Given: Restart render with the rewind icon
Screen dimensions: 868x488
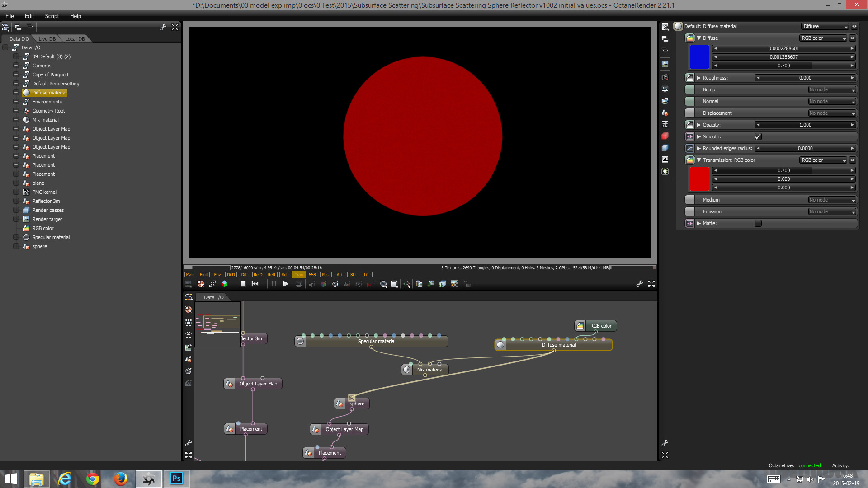Looking at the screenshot, I should [x=255, y=284].
